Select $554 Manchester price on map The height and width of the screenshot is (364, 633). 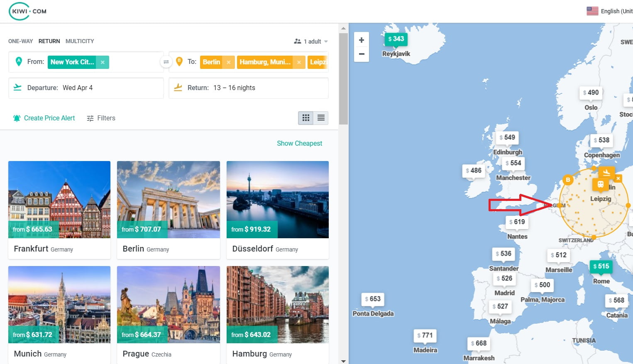[x=513, y=163]
